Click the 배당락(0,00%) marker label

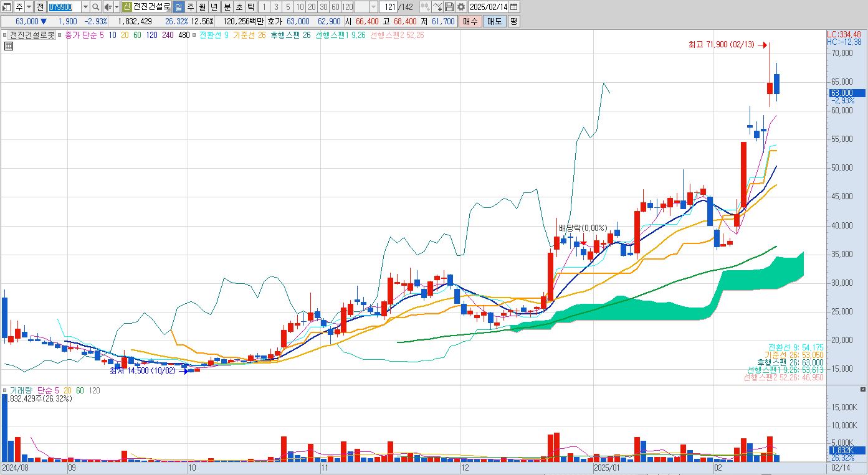(x=583, y=228)
